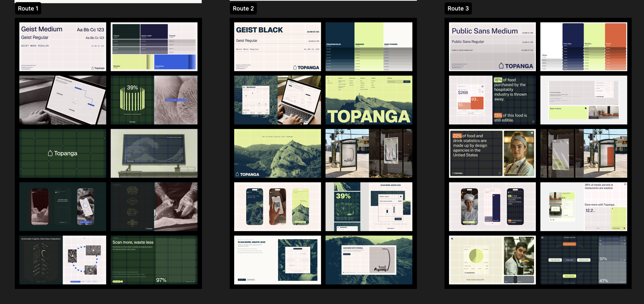Screen dimensions: 644x304
Task: Click the TOPANGA logo on Public Sans card
Action: [516, 66]
